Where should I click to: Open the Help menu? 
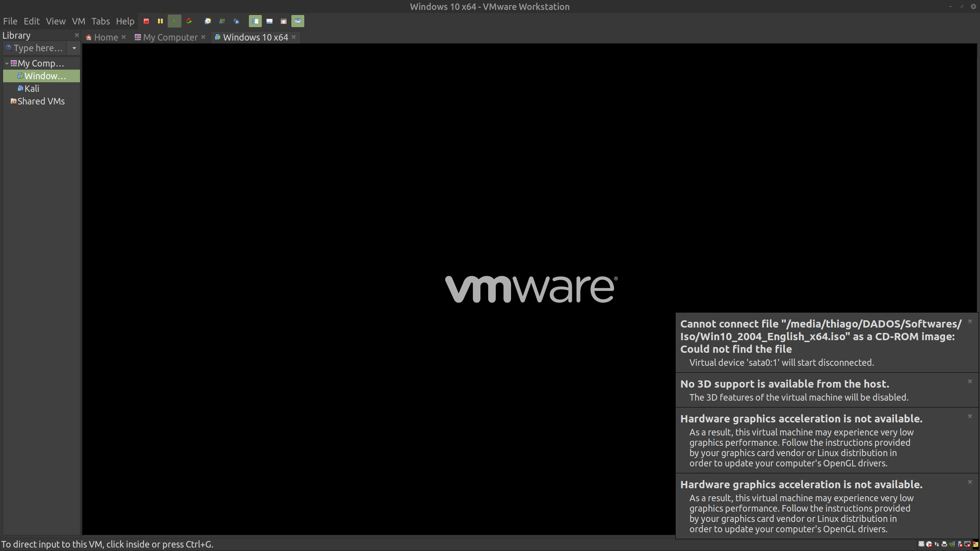pyautogui.click(x=125, y=21)
